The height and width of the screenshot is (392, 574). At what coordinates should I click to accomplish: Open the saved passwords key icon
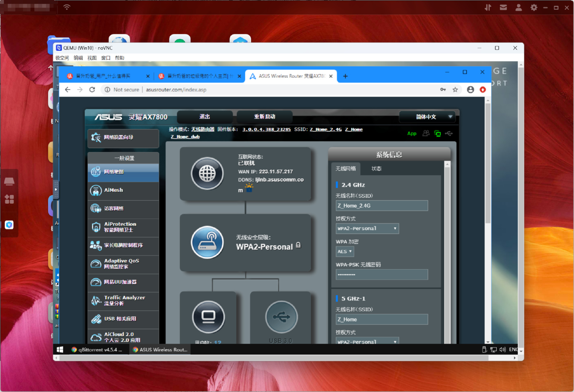point(443,90)
